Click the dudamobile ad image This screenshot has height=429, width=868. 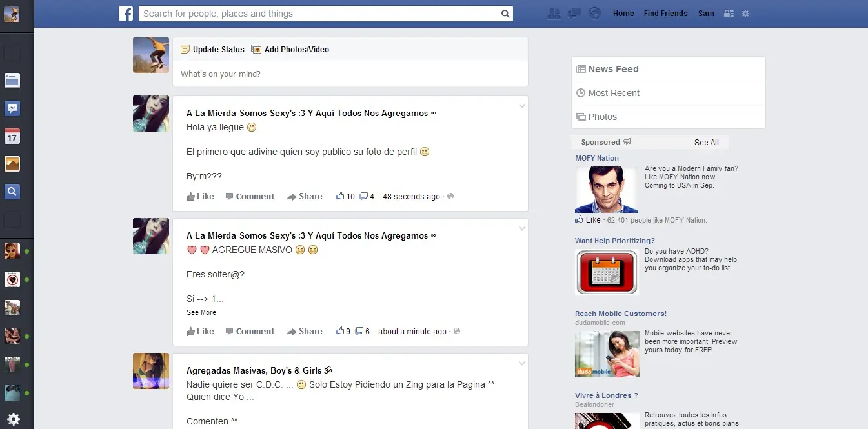click(x=607, y=354)
